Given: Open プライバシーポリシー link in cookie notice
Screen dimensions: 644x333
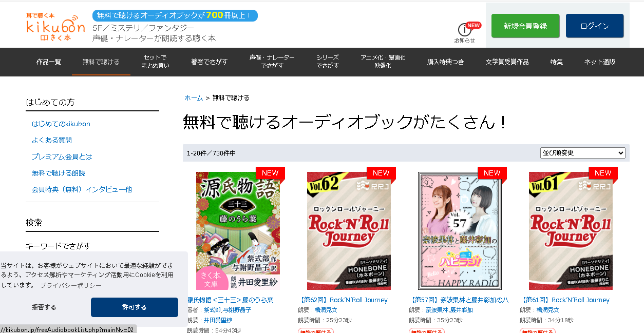Looking at the screenshot, I should pyautogui.click(x=71, y=285).
